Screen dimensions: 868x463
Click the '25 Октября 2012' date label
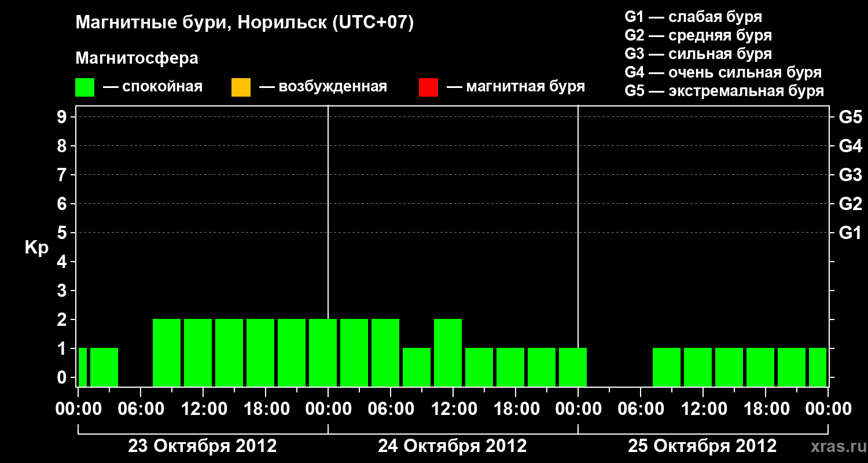(x=703, y=446)
